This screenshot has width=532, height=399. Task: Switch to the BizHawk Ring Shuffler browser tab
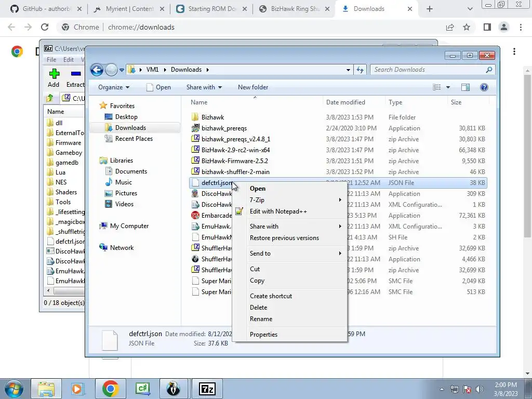point(295,9)
